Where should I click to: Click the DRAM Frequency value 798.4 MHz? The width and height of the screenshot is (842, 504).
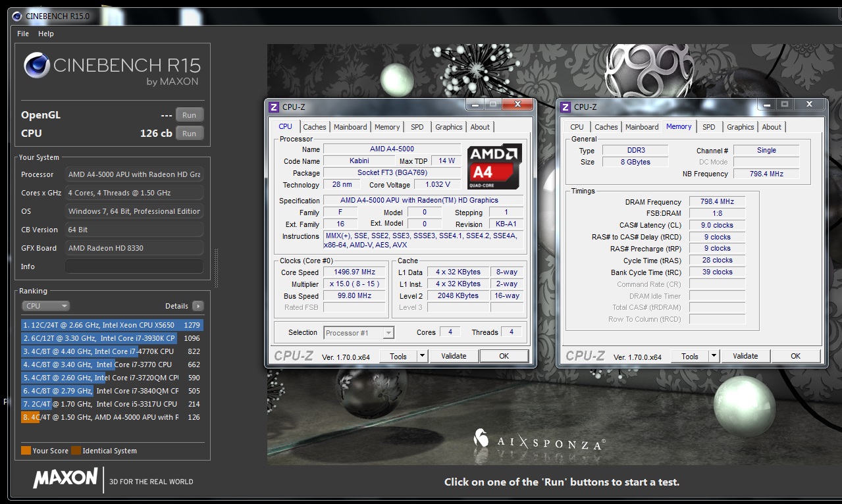(x=718, y=202)
